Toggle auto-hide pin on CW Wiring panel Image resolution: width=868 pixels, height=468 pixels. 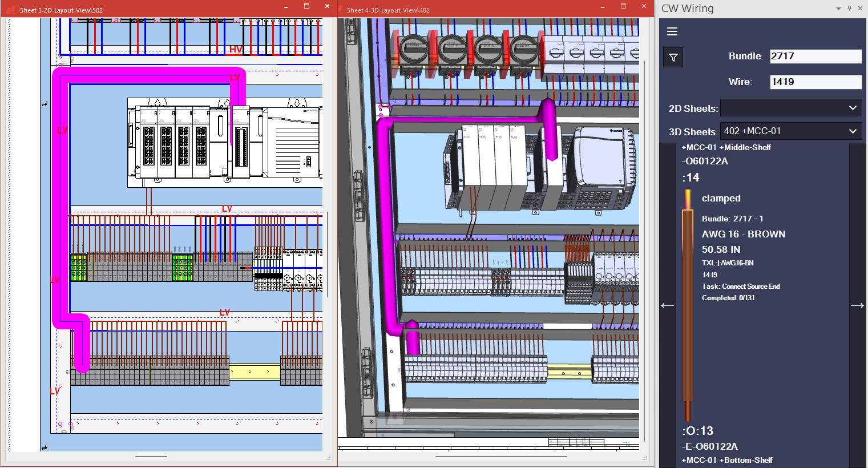click(850, 9)
